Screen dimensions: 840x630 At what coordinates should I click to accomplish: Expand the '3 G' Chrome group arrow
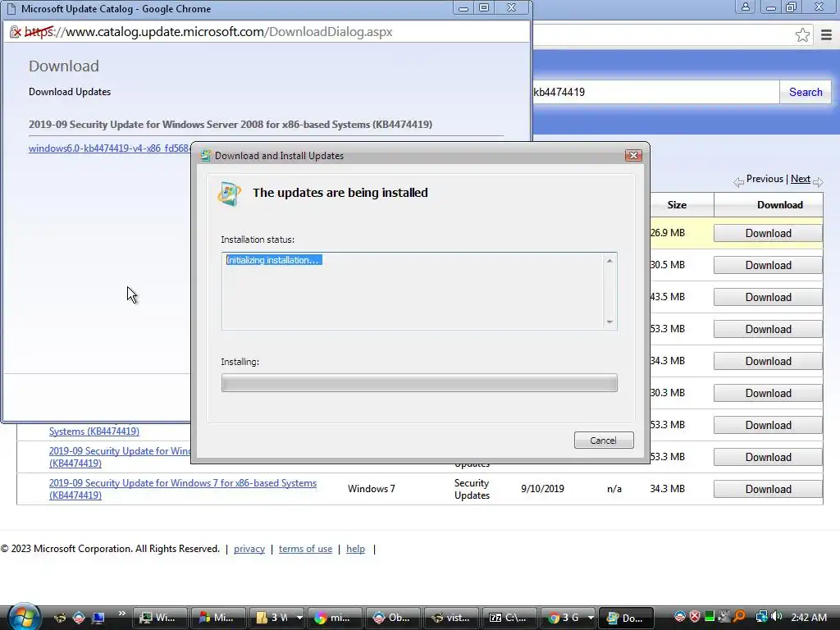coord(591,618)
